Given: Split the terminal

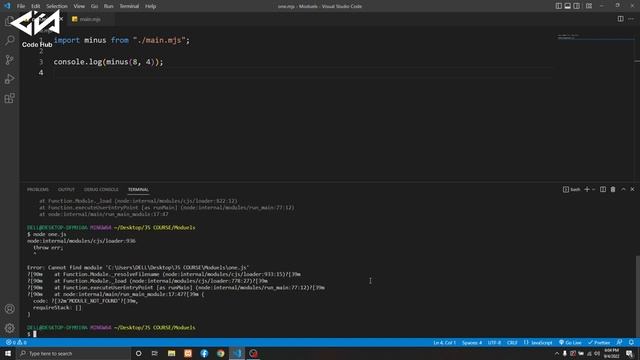Looking at the screenshot, I should (603, 189).
